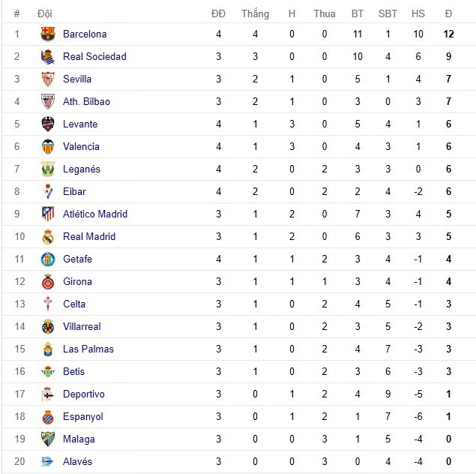Click the Valencia bat crest icon
Viewport: 476px width, 474px height.
[48, 146]
